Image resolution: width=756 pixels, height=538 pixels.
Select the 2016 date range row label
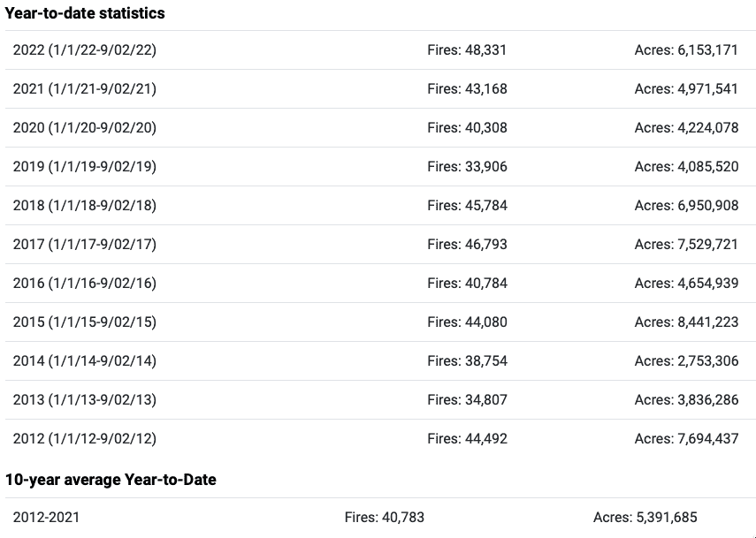coord(84,284)
